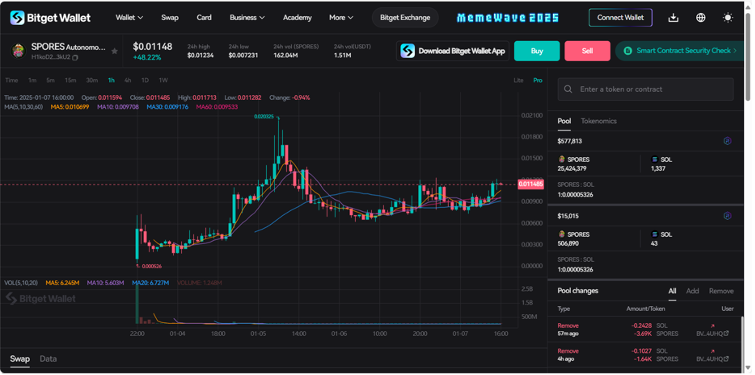Toggle the light/dark theme sun icon
The width and height of the screenshot is (755, 375).
pyautogui.click(x=728, y=18)
